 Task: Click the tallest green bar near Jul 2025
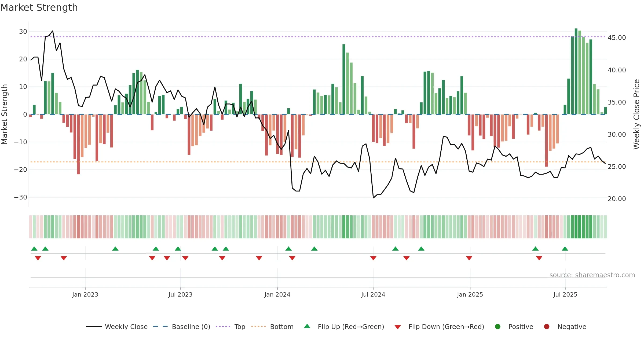[576, 71]
